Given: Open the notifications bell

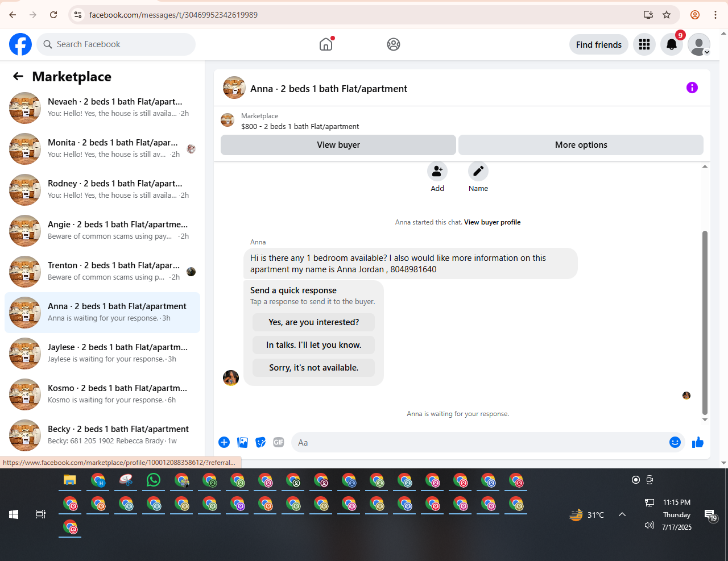Looking at the screenshot, I should (x=672, y=44).
